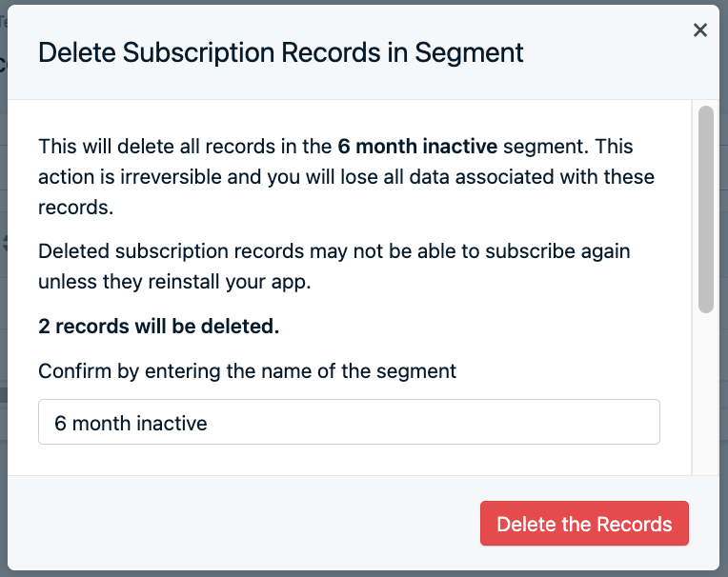The image size is (728, 577).
Task: Click the bold "6 month inactive" segment name
Action: click(x=417, y=147)
